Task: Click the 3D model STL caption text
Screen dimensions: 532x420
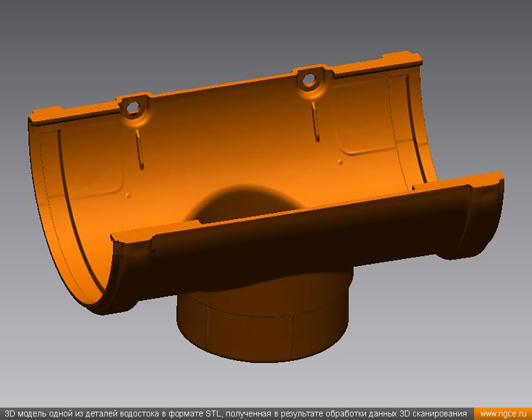Action: point(236,414)
